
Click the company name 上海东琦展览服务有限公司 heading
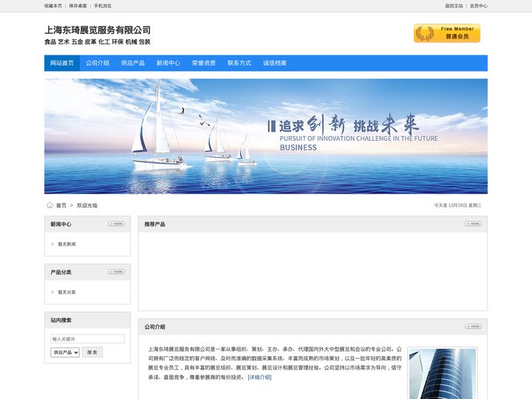coord(98,30)
